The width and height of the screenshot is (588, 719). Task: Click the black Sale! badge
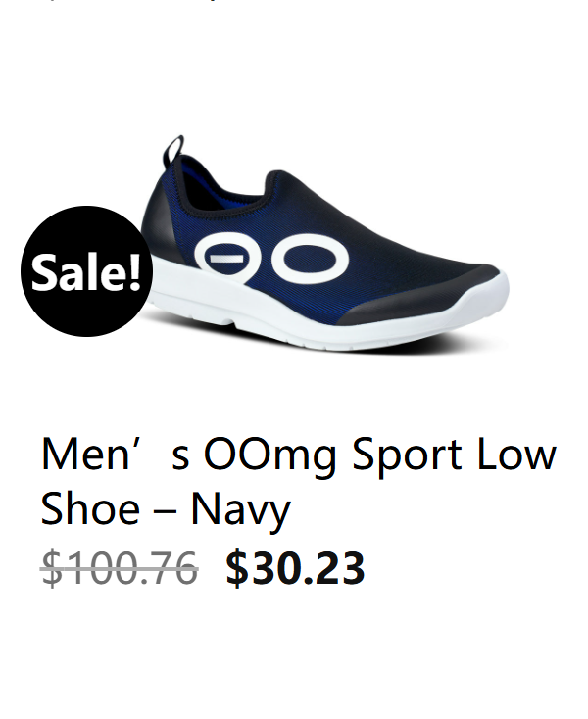(86, 271)
